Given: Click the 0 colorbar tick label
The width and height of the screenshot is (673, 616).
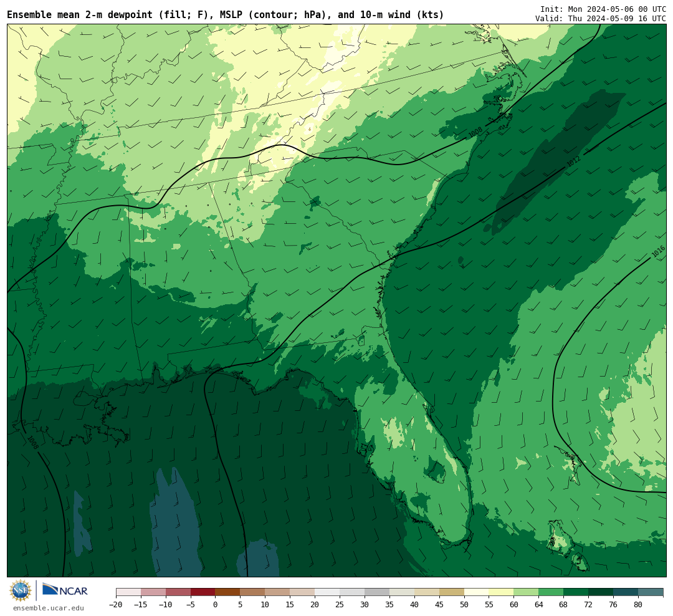Looking at the screenshot, I should [x=216, y=605].
